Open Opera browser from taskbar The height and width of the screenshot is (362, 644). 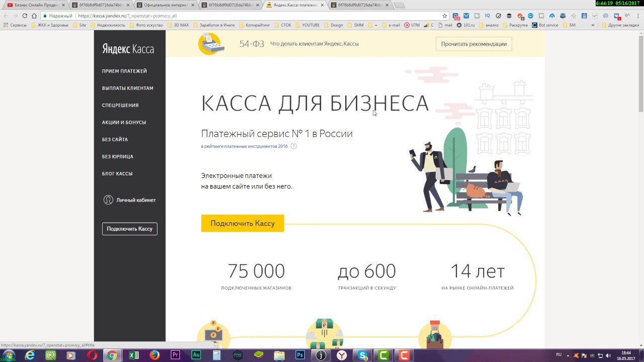[92, 355]
